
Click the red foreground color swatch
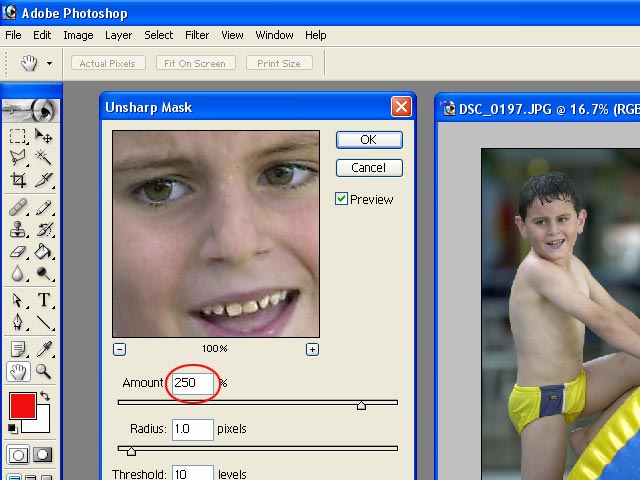coord(22,405)
